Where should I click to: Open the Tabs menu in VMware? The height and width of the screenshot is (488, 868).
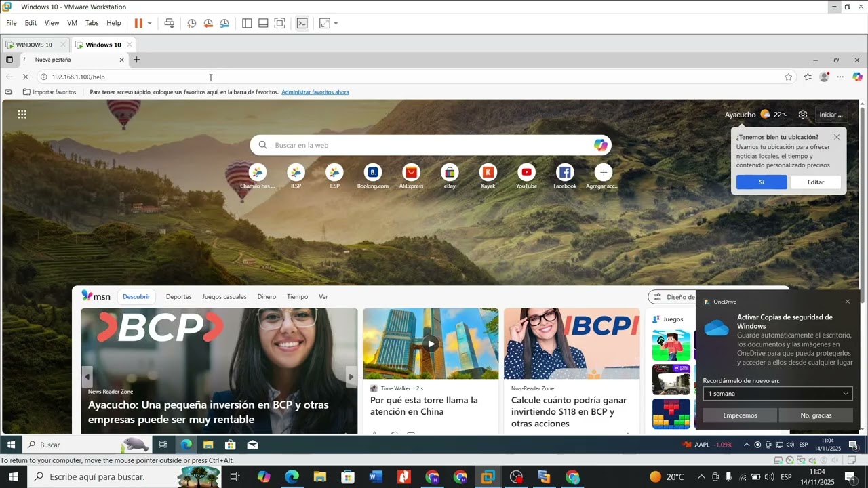pyautogui.click(x=92, y=23)
